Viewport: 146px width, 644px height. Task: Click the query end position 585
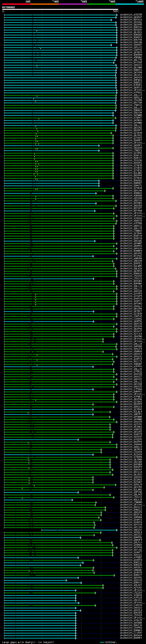(x=115, y=11)
